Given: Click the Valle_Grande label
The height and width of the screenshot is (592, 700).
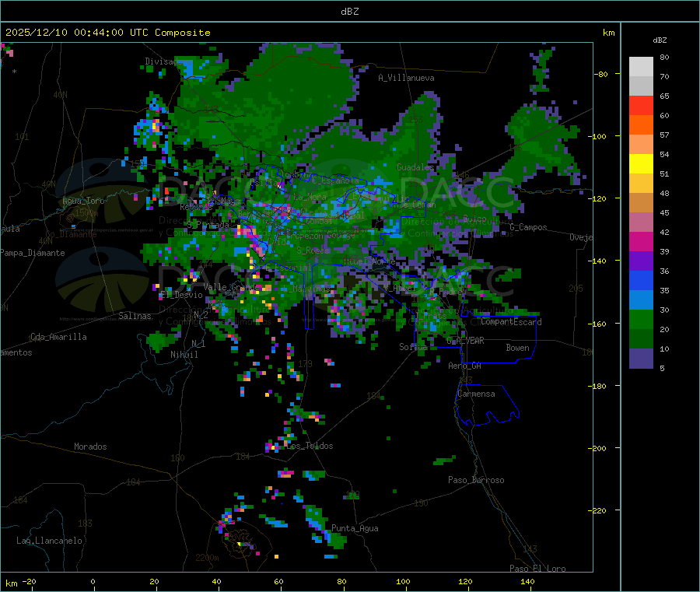Looking at the screenshot, I should [x=229, y=287].
